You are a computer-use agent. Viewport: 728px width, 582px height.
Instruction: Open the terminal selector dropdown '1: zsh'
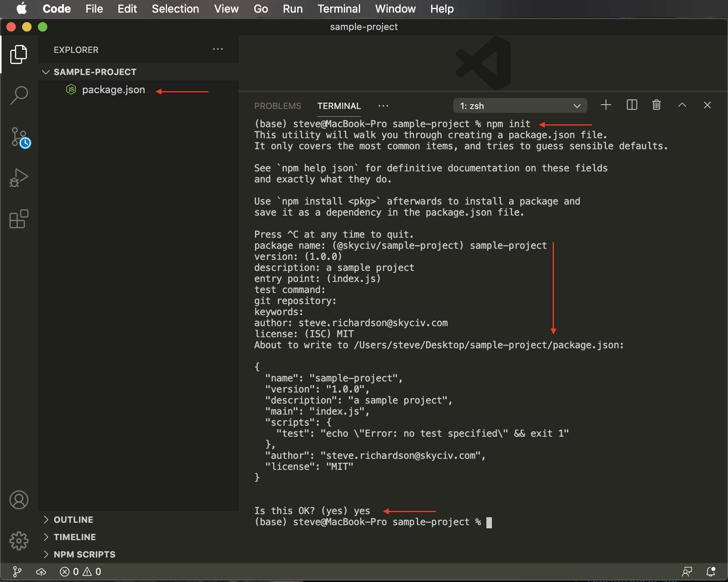(520, 106)
